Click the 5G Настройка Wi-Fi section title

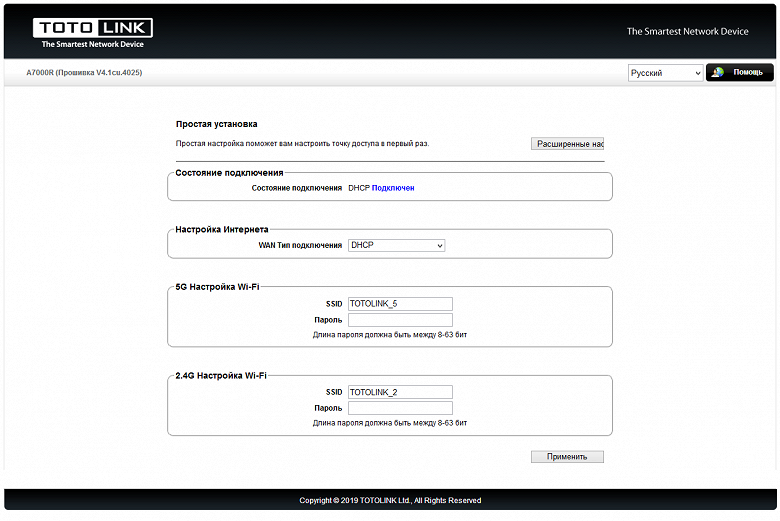(217, 287)
